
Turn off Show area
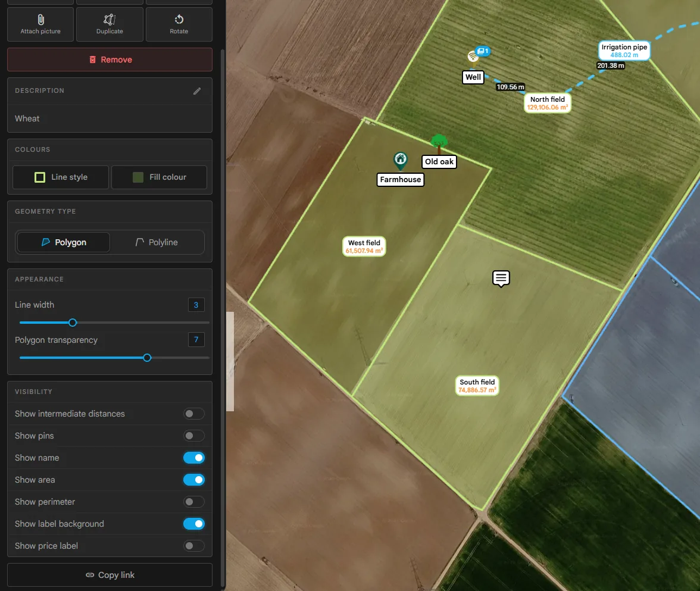tap(194, 480)
